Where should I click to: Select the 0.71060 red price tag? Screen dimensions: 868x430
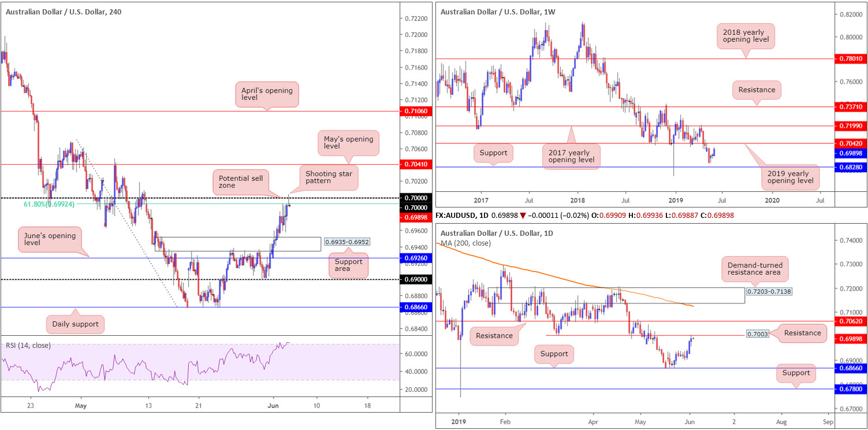(416, 110)
